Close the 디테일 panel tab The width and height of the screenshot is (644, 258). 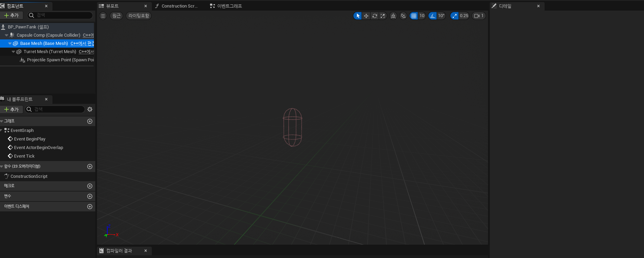(x=538, y=6)
